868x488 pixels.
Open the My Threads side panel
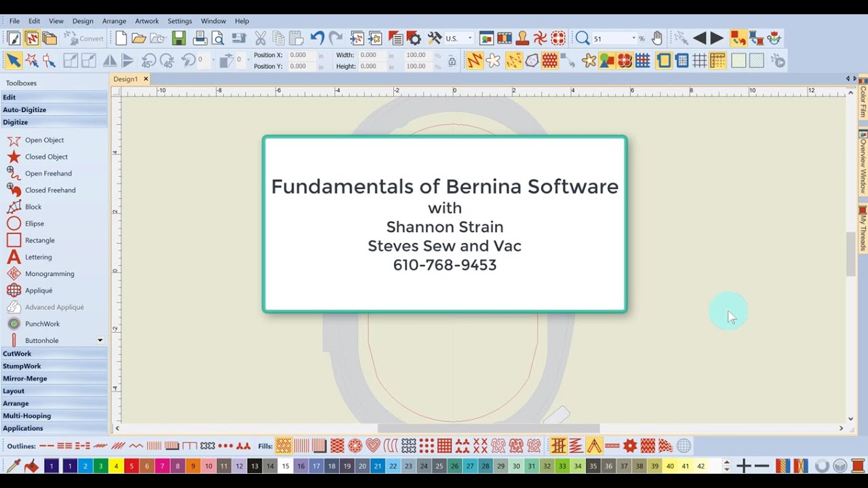(863, 230)
